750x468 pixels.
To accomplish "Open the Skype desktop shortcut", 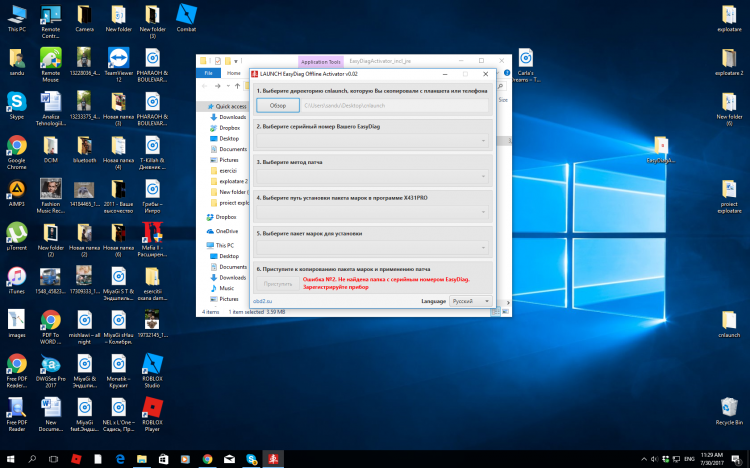I will 16,102.
